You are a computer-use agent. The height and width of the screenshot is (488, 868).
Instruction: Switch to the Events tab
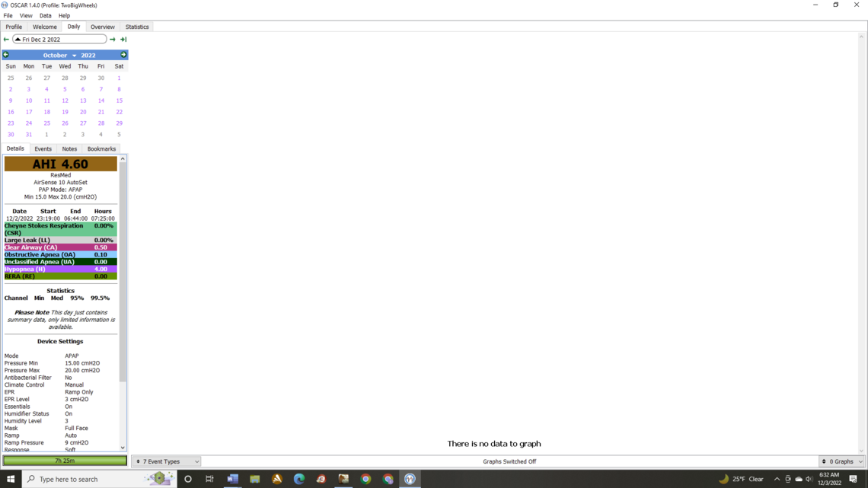43,149
